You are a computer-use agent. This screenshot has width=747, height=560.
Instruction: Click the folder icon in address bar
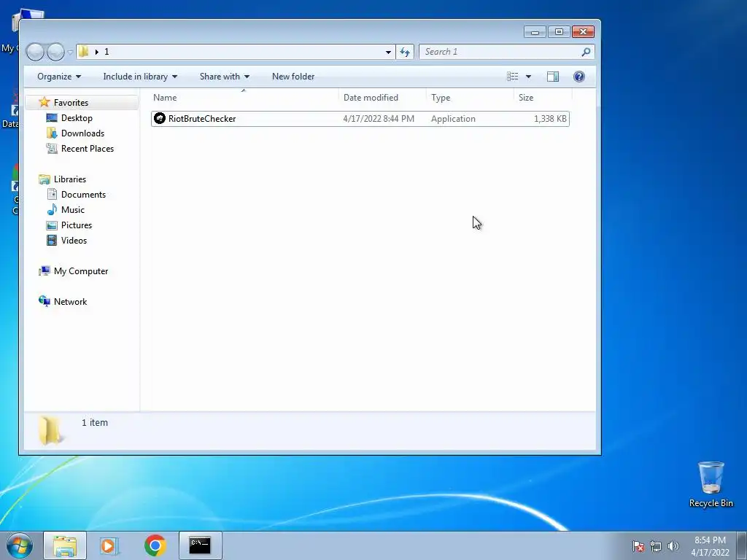coord(84,52)
